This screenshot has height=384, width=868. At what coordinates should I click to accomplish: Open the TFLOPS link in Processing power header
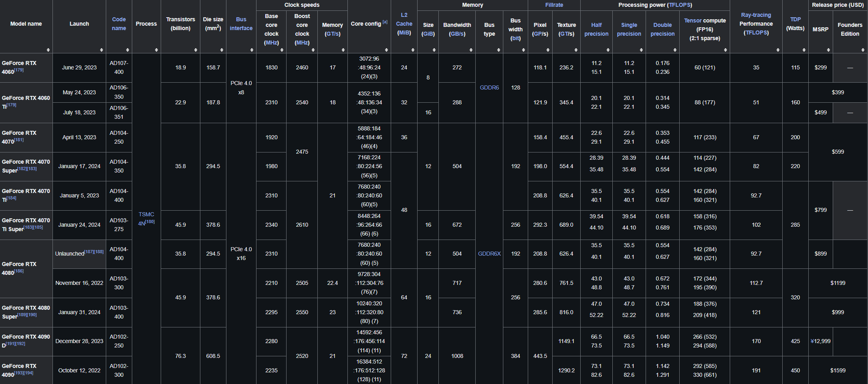[680, 5]
